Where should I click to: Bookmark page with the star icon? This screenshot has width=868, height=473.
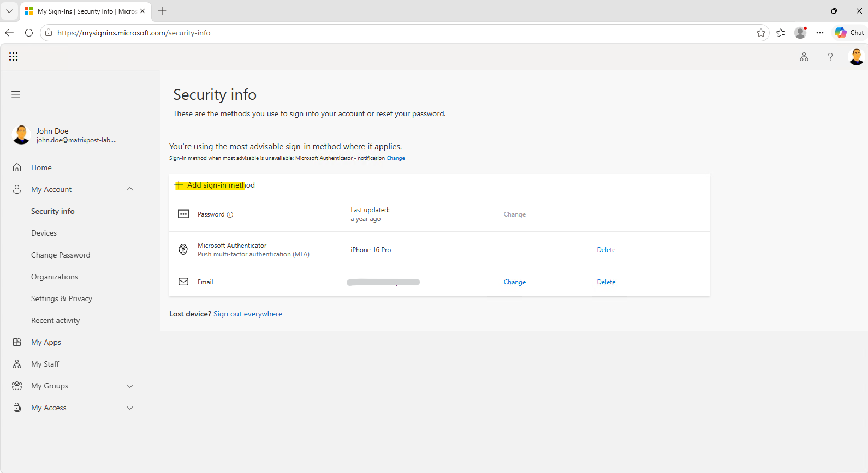click(x=761, y=33)
